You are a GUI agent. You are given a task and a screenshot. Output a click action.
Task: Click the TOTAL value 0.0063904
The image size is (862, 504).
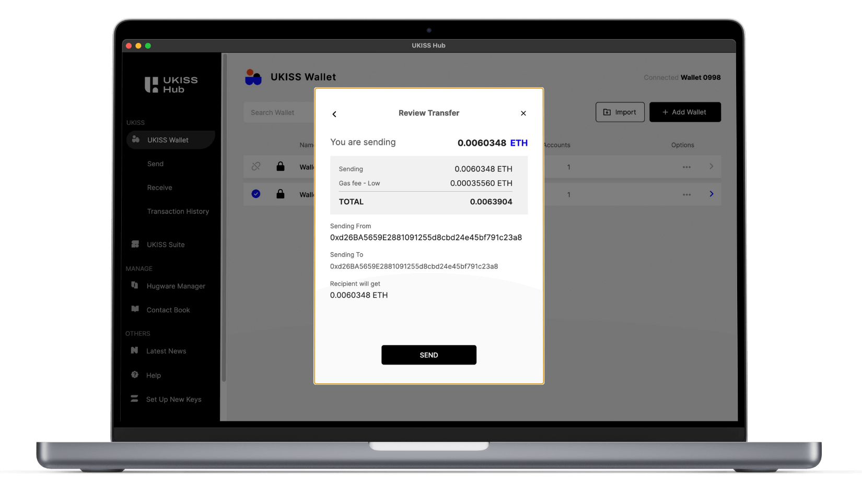tap(491, 202)
